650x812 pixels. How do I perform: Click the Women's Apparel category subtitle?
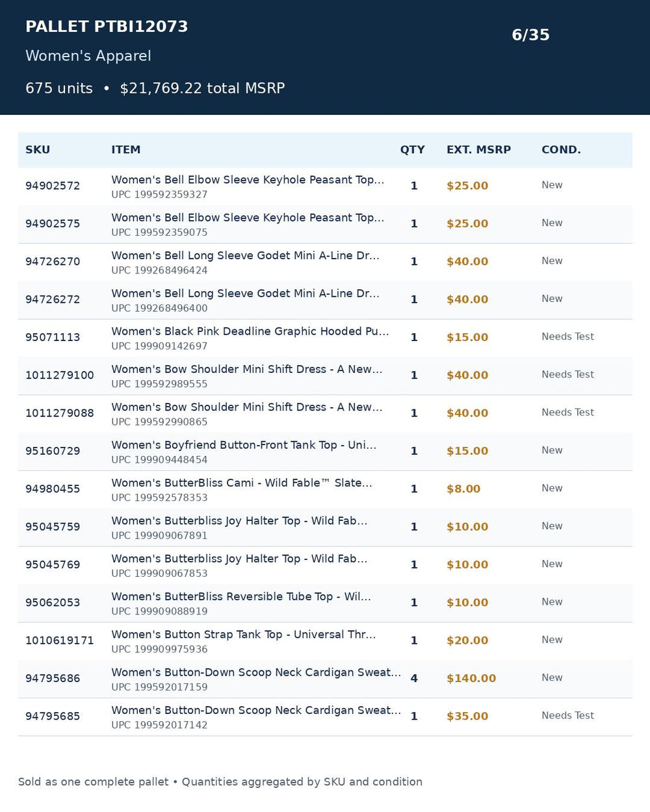(x=88, y=56)
